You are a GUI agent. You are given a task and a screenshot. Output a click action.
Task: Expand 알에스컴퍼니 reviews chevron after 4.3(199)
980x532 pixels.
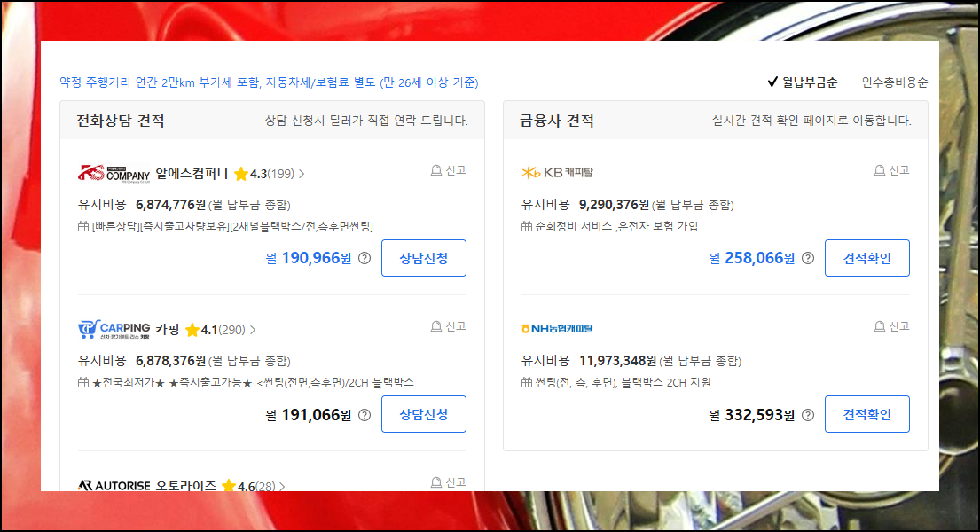tap(302, 174)
